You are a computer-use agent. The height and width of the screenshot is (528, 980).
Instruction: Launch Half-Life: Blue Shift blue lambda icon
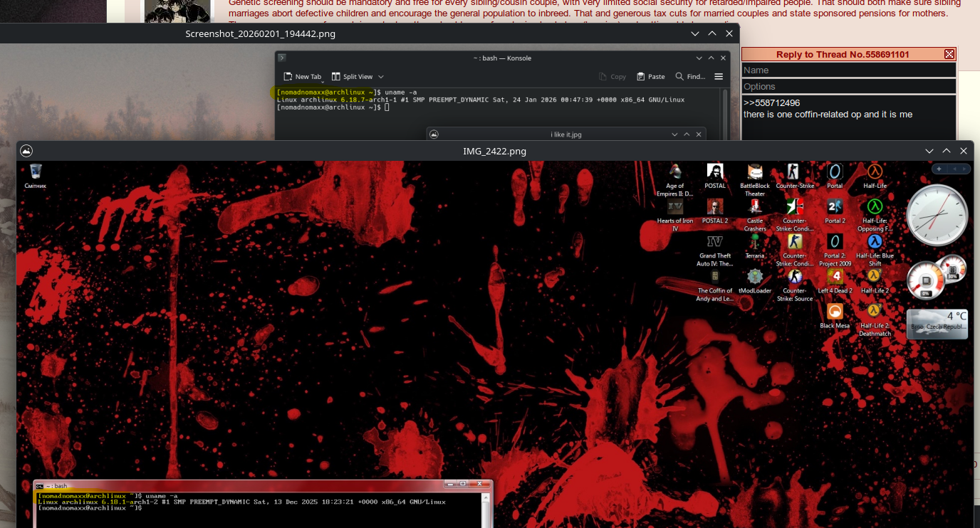click(875, 250)
